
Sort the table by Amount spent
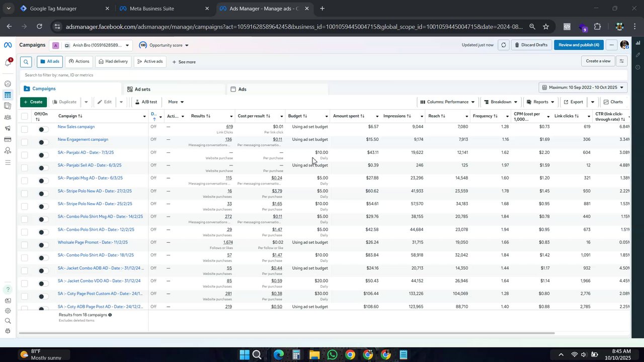point(348,116)
